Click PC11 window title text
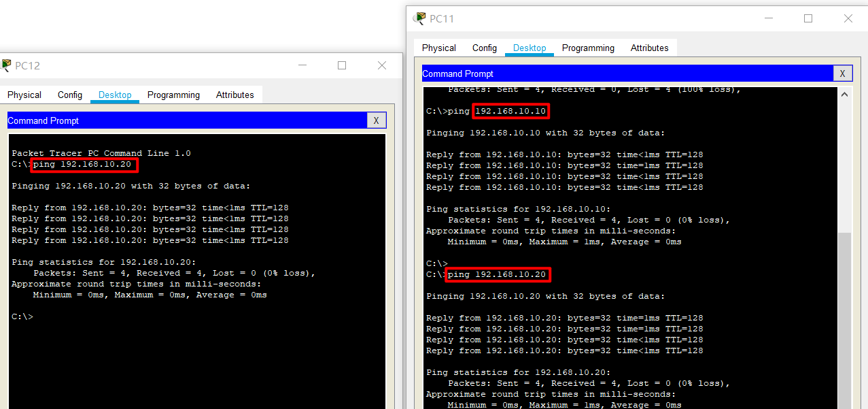The height and width of the screenshot is (409, 868). tap(442, 18)
